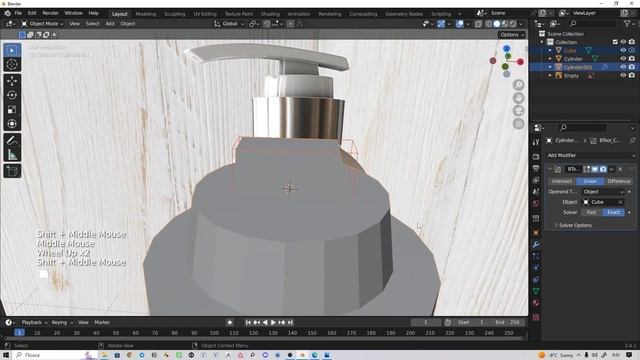Toggle X-ray view button
Screen dimensions: 640x360
[478, 24]
